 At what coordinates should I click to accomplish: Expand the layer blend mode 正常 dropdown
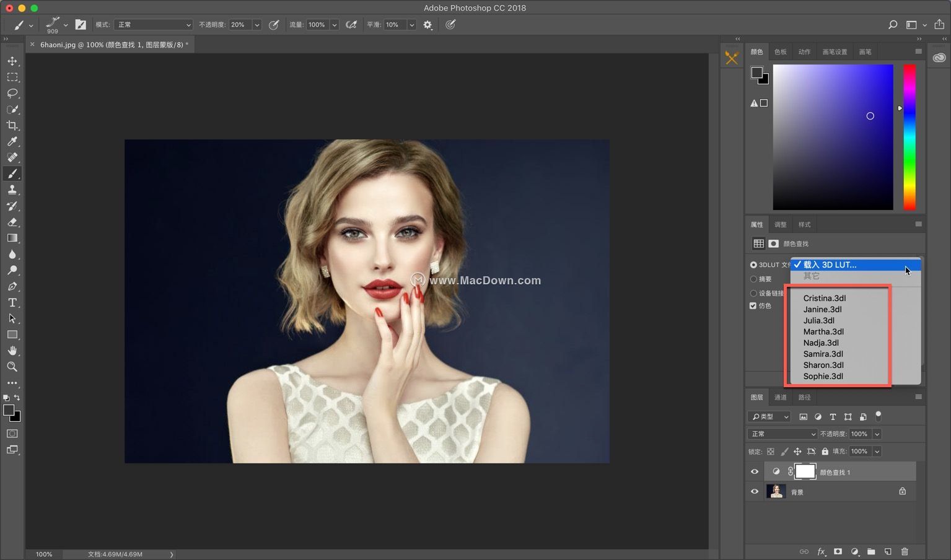pos(782,434)
